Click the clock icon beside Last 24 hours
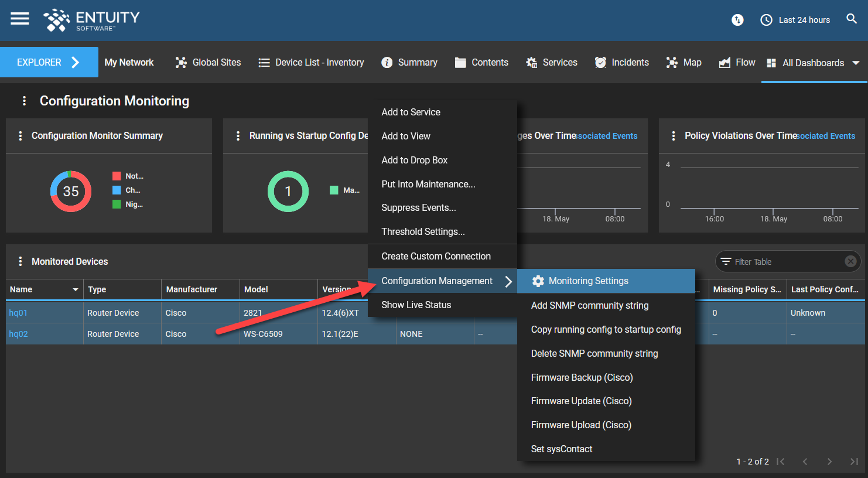The image size is (868, 478). tap(766, 20)
